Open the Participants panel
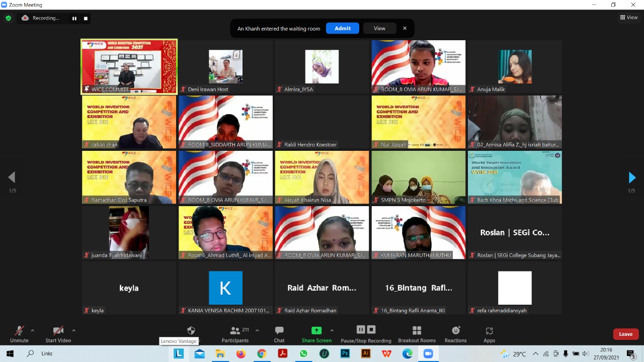The width and height of the screenshot is (644, 362). click(235, 334)
